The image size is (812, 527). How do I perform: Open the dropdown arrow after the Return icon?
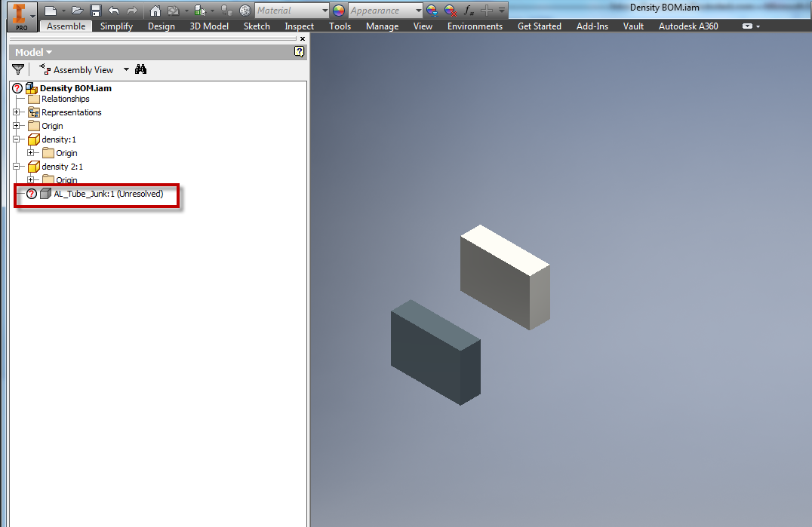[x=186, y=11]
